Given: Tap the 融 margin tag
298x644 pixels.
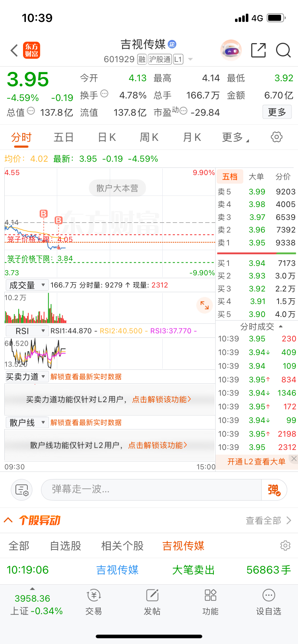Looking at the screenshot, I should pos(142,59).
